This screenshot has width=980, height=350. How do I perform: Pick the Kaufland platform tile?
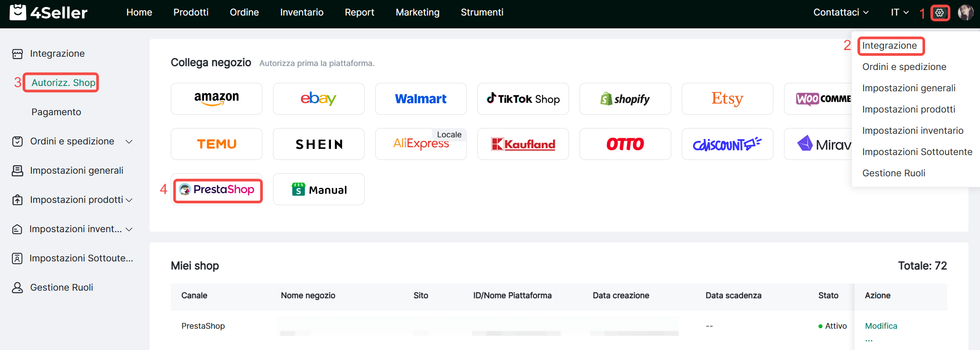coord(523,144)
